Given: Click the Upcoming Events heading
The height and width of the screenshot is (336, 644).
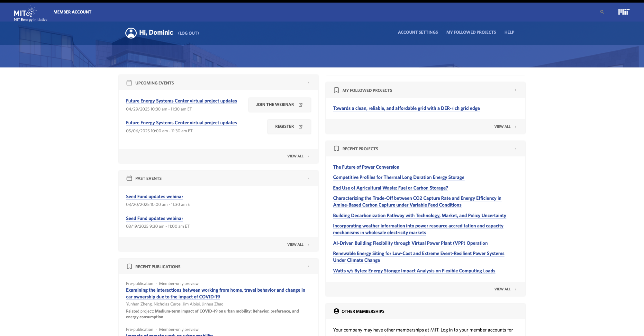Looking at the screenshot, I should pos(154,83).
